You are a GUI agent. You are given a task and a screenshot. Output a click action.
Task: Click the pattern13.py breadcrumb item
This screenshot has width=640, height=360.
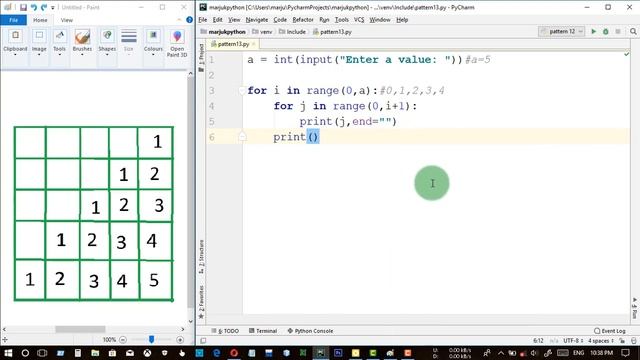[332, 32]
